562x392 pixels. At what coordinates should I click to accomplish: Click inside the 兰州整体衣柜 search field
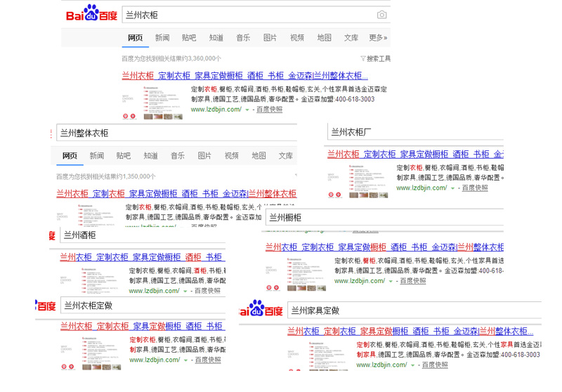pyautogui.click(x=177, y=133)
